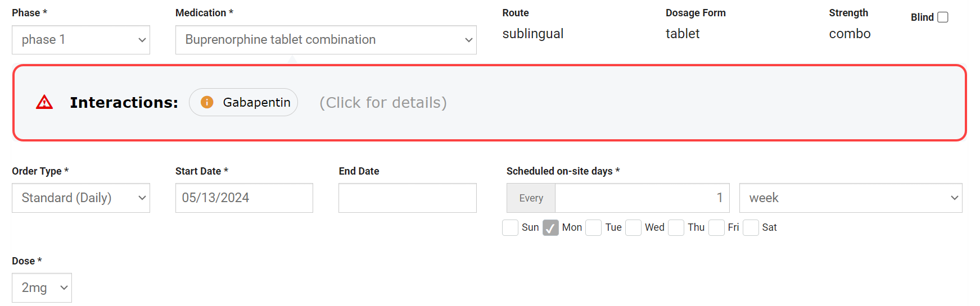Check the Sun on-site day box
Screen dimensions: 980x306
click(510, 227)
